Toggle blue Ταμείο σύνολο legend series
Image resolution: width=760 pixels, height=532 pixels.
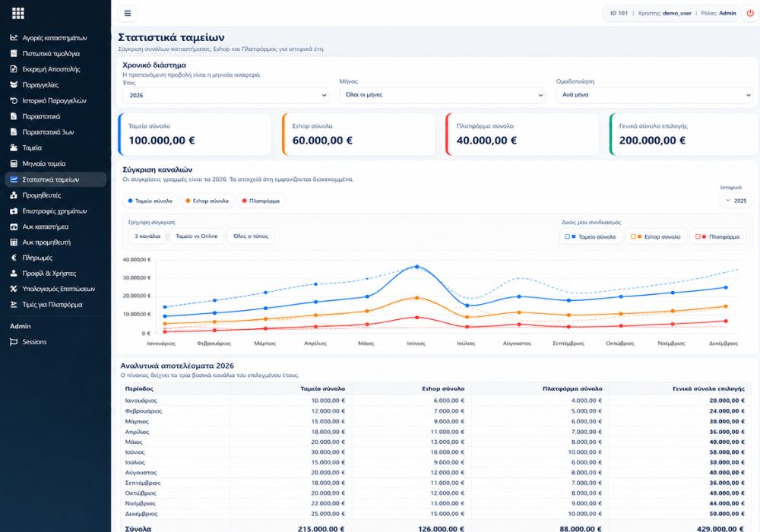[150, 201]
